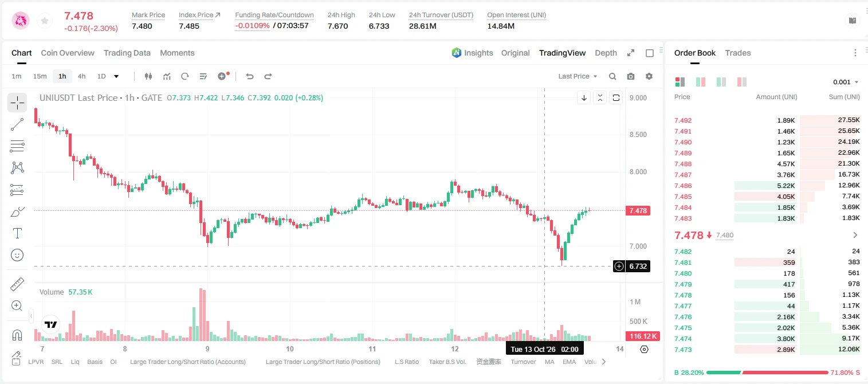This screenshot has width=868, height=384.
Task: Toggle the magnet snap mode
Action: coord(17,335)
